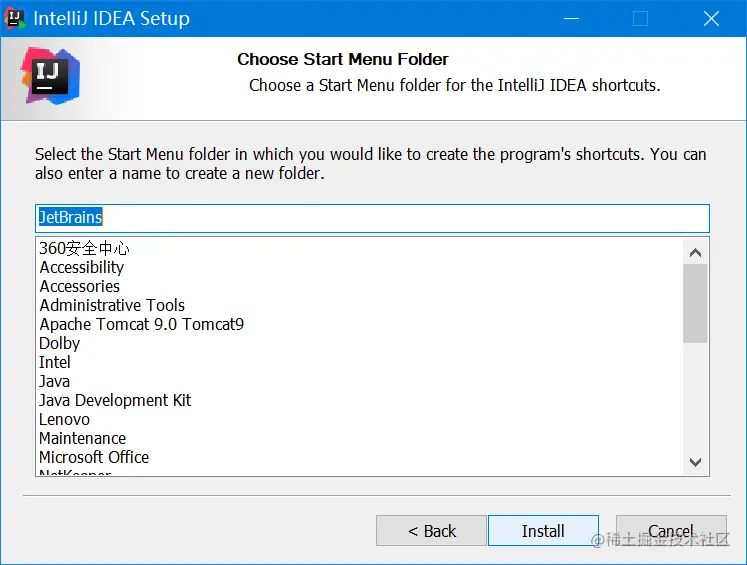Click the IntelliJ IDEA title bar icon
The image size is (747, 565).
(x=15, y=18)
